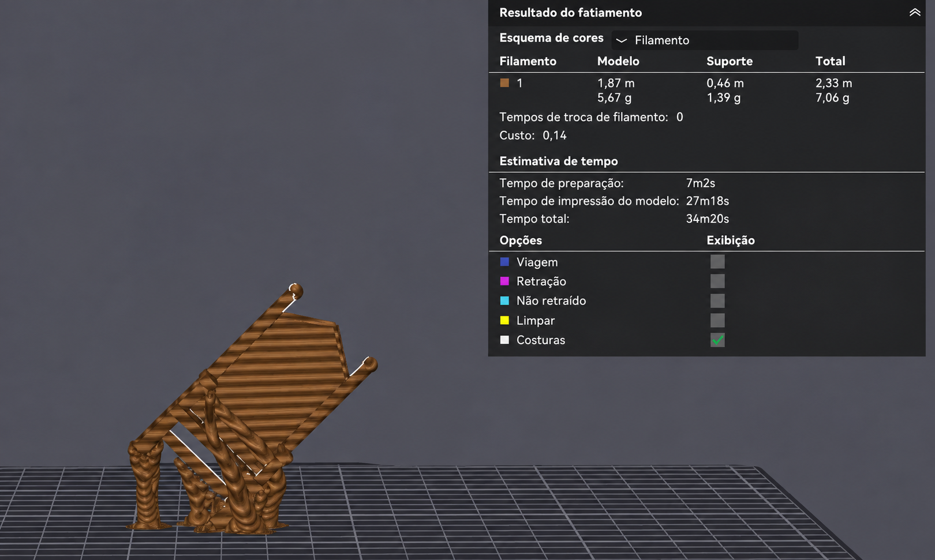Click the white Costuras color swatch
The width and height of the screenshot is (935, 560).
(504, 340)
